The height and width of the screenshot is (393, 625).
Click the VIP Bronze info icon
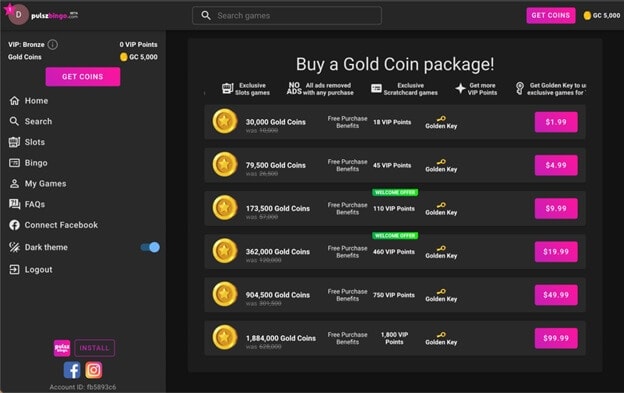(x=52, y=44)
